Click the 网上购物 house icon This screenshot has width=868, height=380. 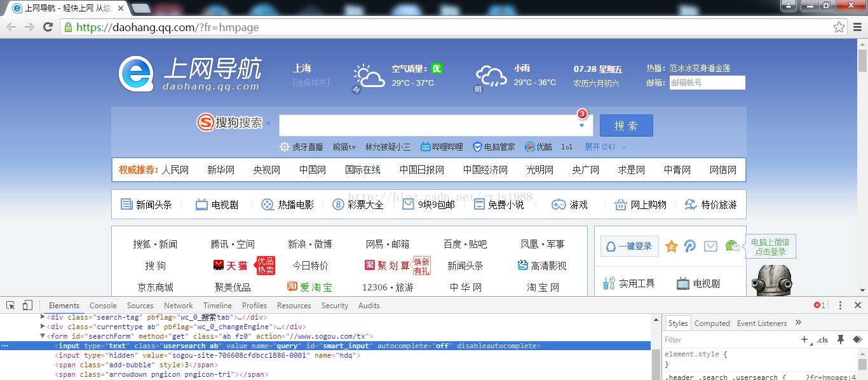pos(621,205)
